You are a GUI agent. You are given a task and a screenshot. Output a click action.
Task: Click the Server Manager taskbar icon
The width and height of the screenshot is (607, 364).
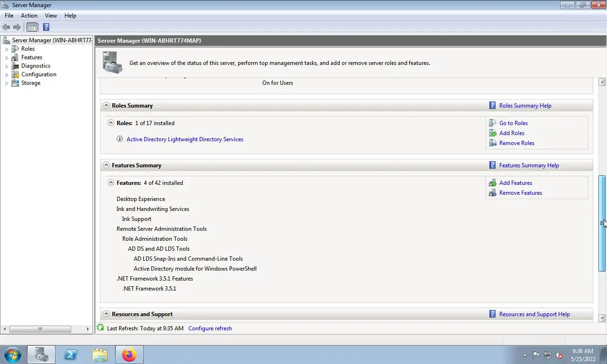tap(41, 355)
